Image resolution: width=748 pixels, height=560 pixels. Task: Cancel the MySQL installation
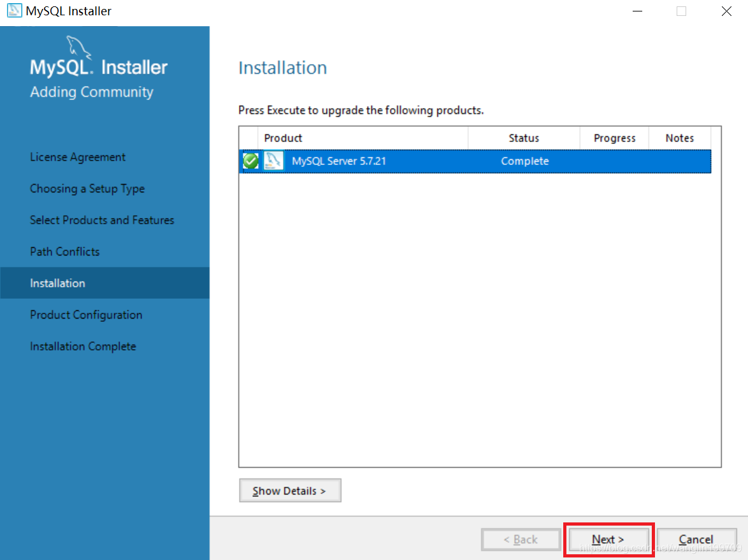(696, 539)
